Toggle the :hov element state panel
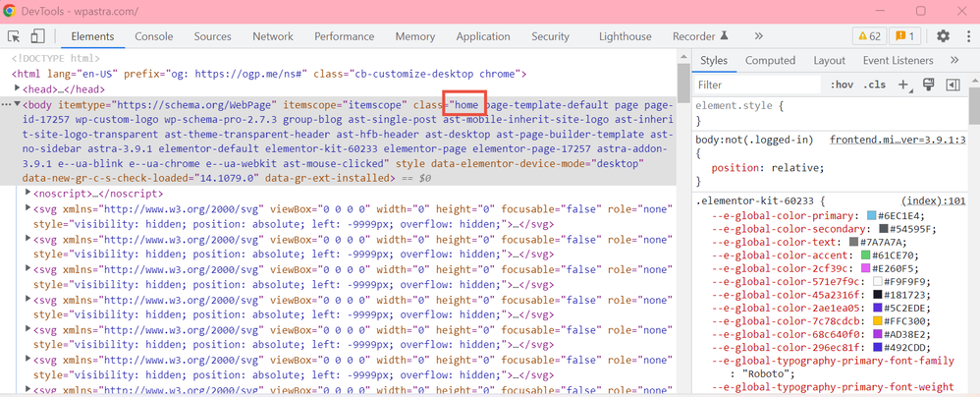Screen dimensions: 980x397 coord(842,85)
